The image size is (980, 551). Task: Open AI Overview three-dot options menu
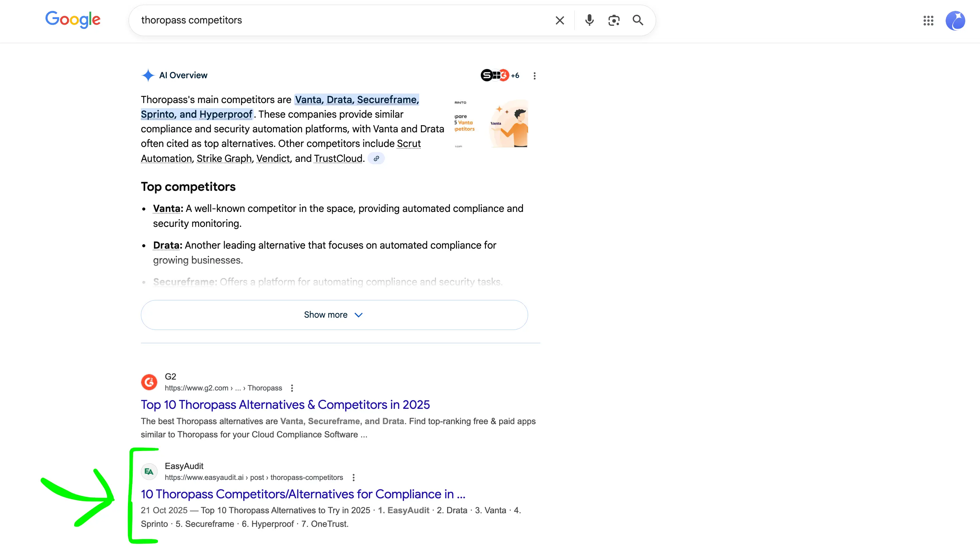click(x=535, y=76)
